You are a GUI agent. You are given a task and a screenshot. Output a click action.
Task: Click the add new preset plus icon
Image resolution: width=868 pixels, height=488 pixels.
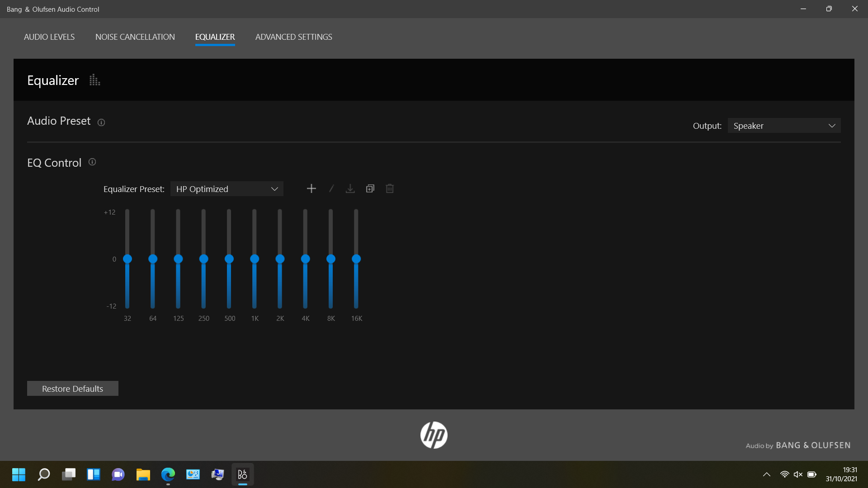311,189
